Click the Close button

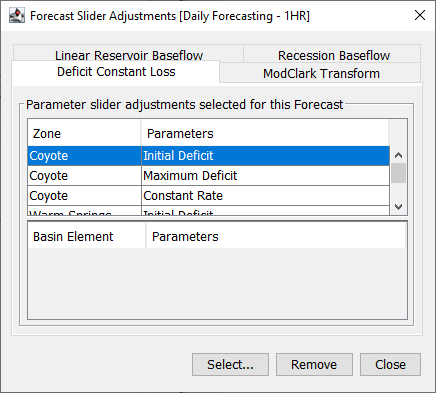click(x=390, y=364)
